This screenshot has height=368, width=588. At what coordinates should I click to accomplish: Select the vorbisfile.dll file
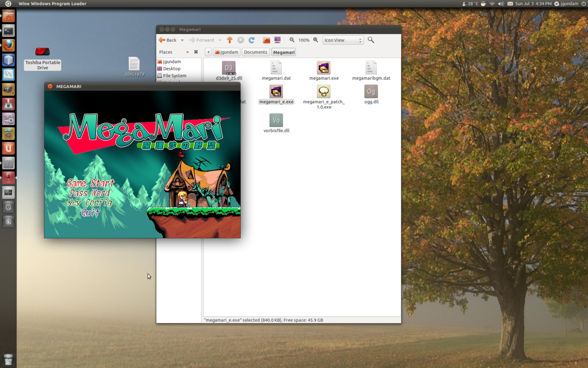[276, 123]
